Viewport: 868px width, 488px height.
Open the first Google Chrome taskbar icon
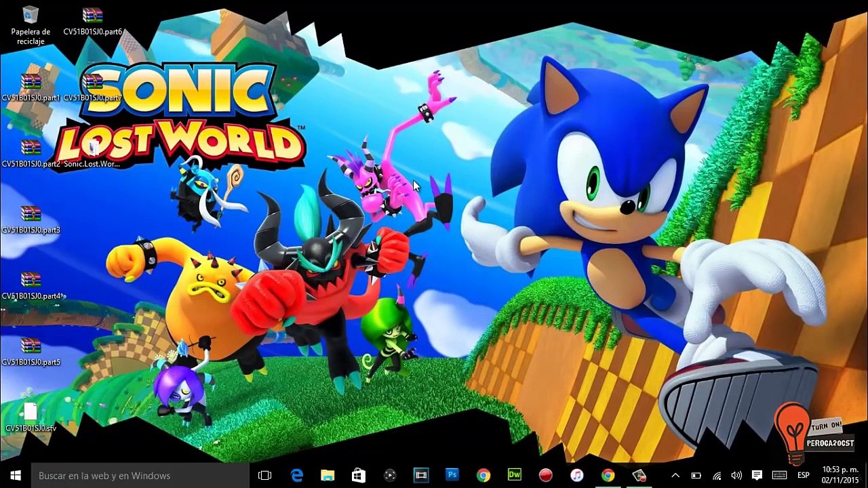pos(484,475)
